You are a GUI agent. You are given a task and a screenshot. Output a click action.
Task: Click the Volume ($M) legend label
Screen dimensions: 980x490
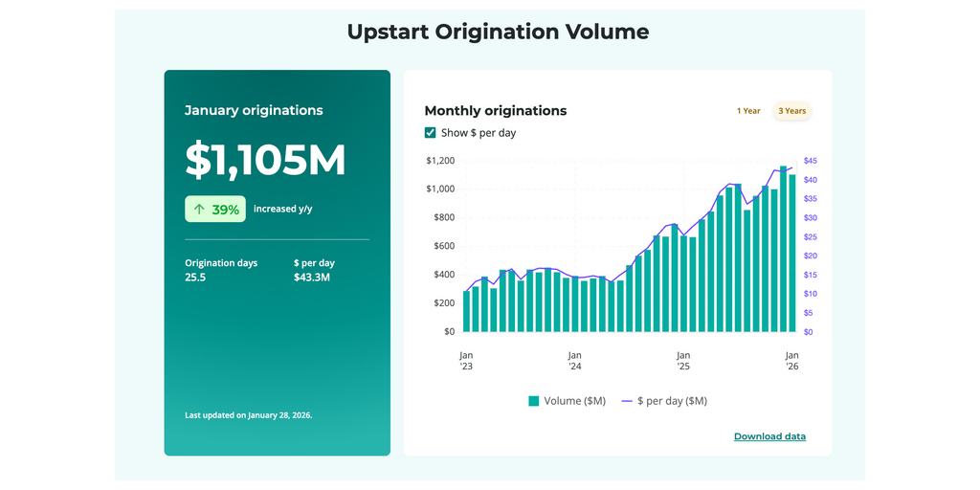[x=574, y=401]
